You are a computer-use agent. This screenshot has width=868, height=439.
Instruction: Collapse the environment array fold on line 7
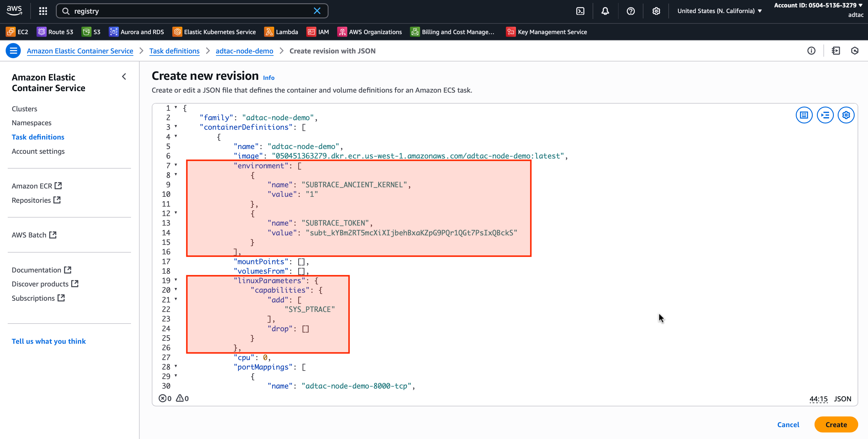click(176, 165)
